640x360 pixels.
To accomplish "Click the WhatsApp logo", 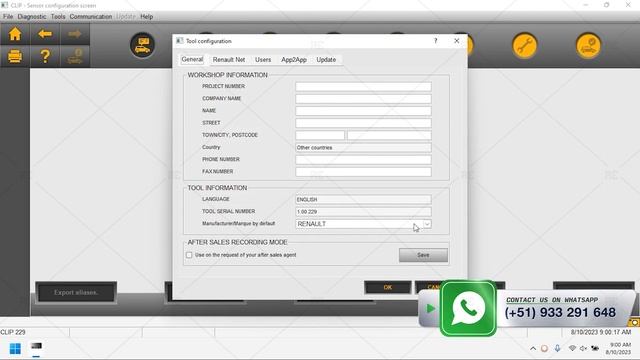I will (x=468, y=308).
